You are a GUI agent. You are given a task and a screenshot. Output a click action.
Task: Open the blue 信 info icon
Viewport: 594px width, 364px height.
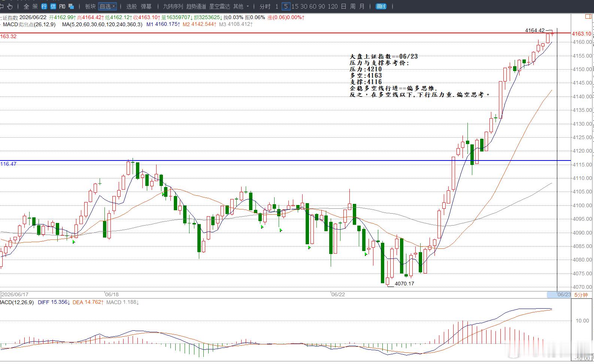click(x=53, y=6)
